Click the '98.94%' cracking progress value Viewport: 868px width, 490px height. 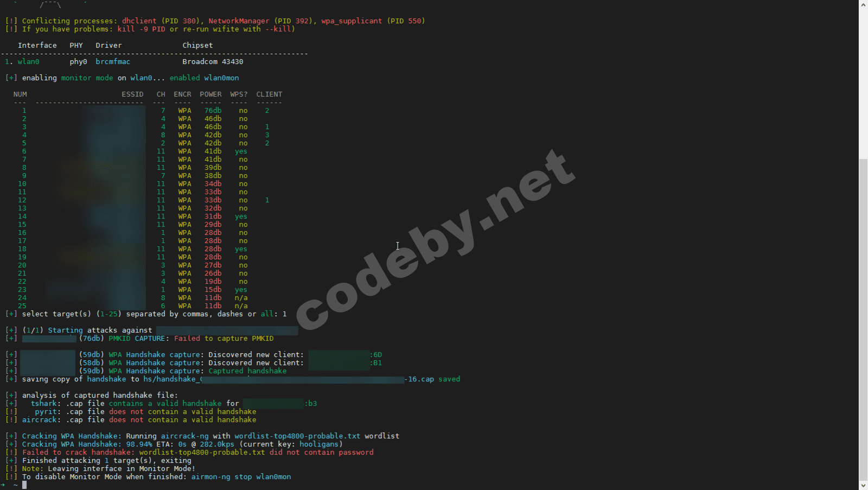(x=139, y=444)
